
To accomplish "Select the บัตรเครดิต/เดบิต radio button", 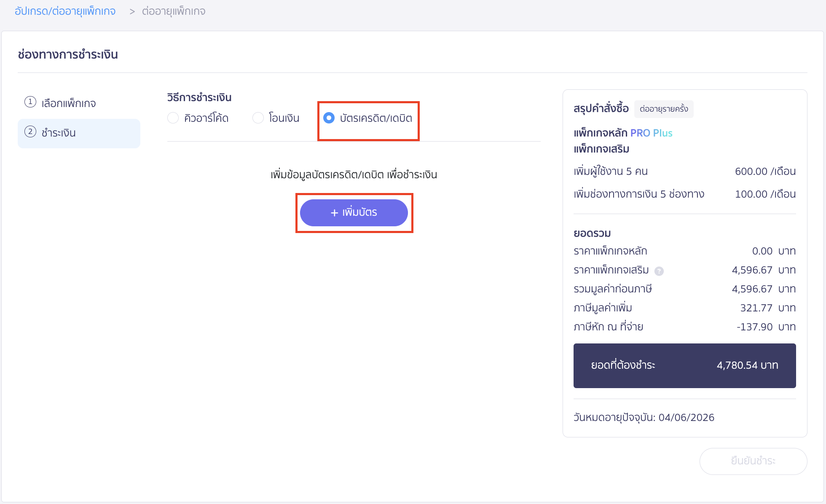I will point(328,118).
